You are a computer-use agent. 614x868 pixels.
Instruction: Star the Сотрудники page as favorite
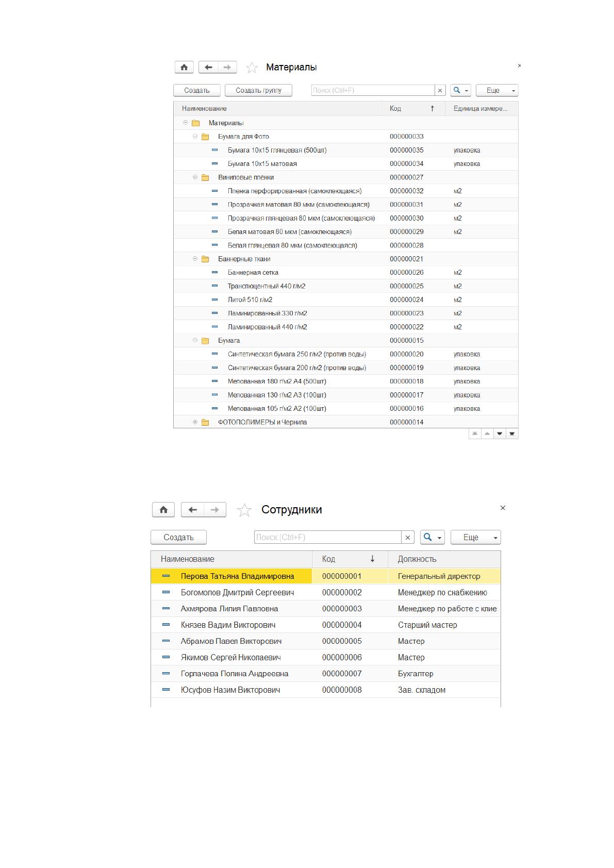tap(244, 510)
